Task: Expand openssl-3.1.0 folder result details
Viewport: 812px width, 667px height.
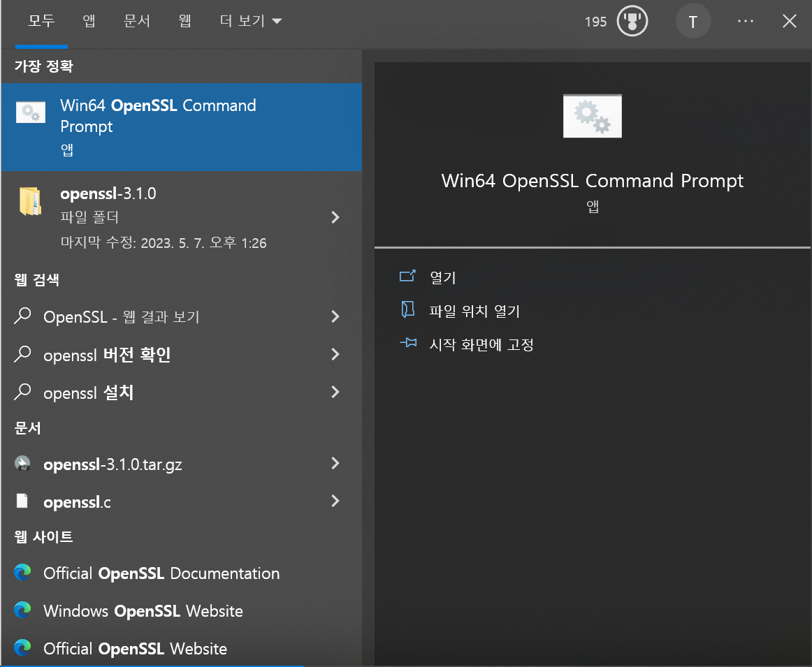Action: (335, 217)
